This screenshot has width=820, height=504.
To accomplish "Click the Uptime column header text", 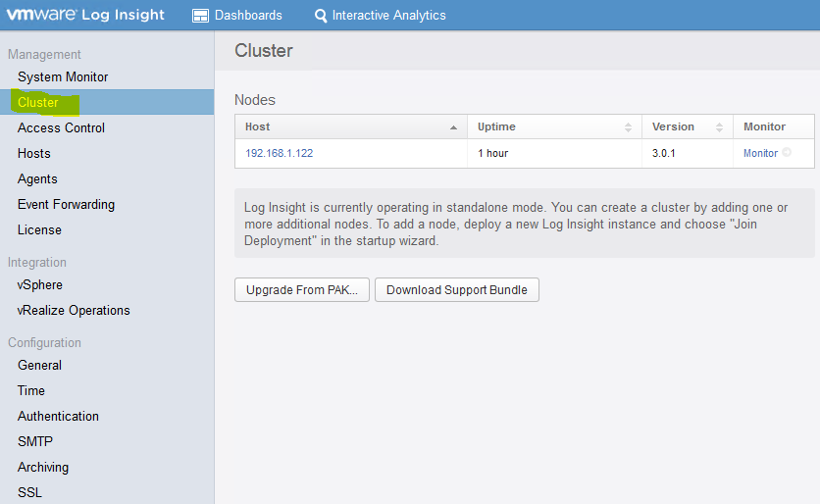I will coord(496,126).
